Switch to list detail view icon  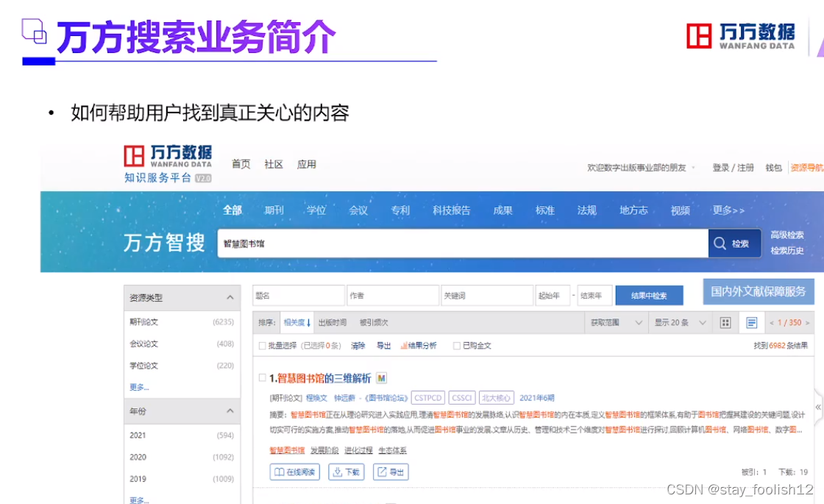coord(751,323)
